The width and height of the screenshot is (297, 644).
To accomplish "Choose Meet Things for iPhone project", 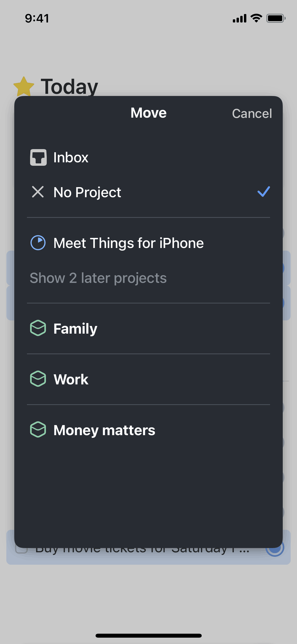I will point(129,243).
